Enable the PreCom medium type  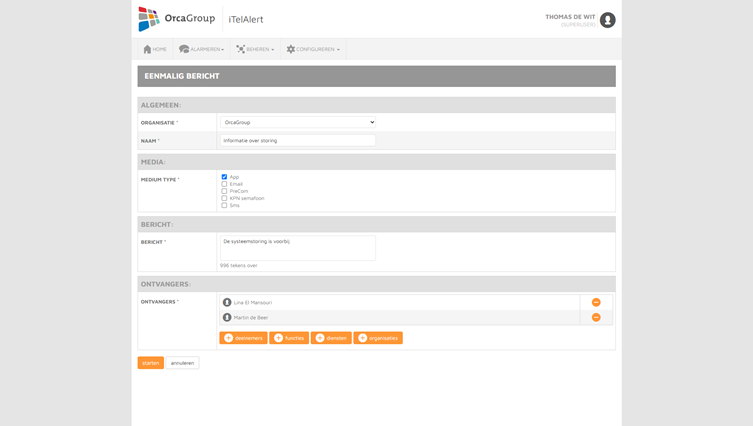(224, 191)
